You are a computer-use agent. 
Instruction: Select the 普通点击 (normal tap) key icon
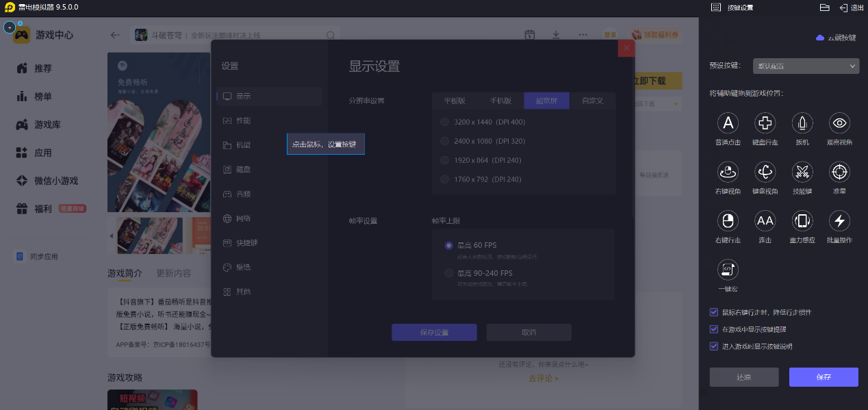coord(728,123)
